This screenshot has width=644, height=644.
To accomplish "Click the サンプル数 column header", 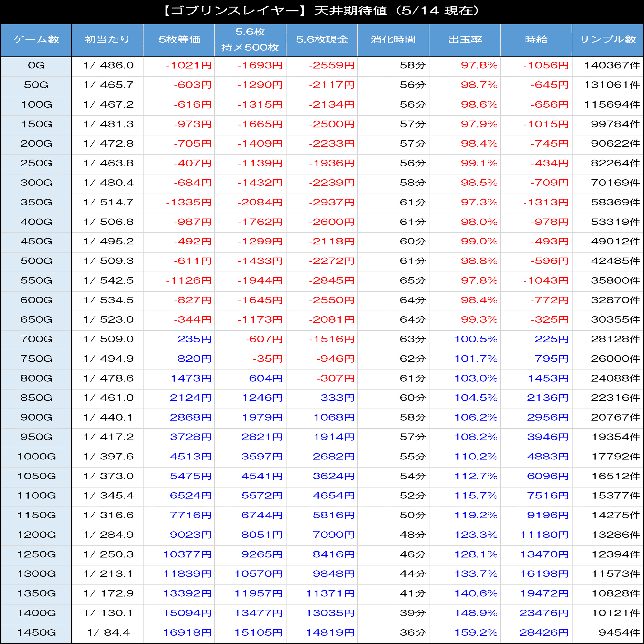I will click(x=607, y=40).
